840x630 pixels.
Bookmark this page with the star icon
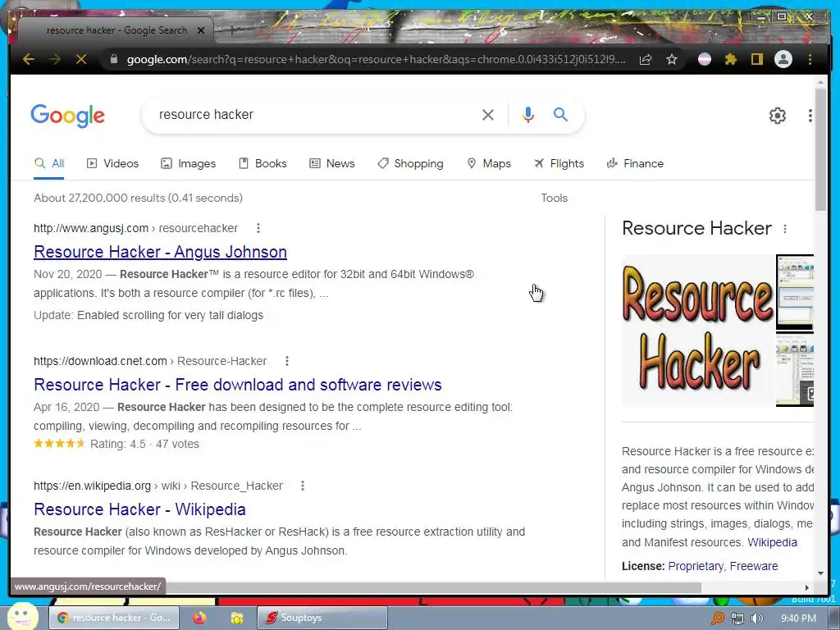tap(672, 59)
